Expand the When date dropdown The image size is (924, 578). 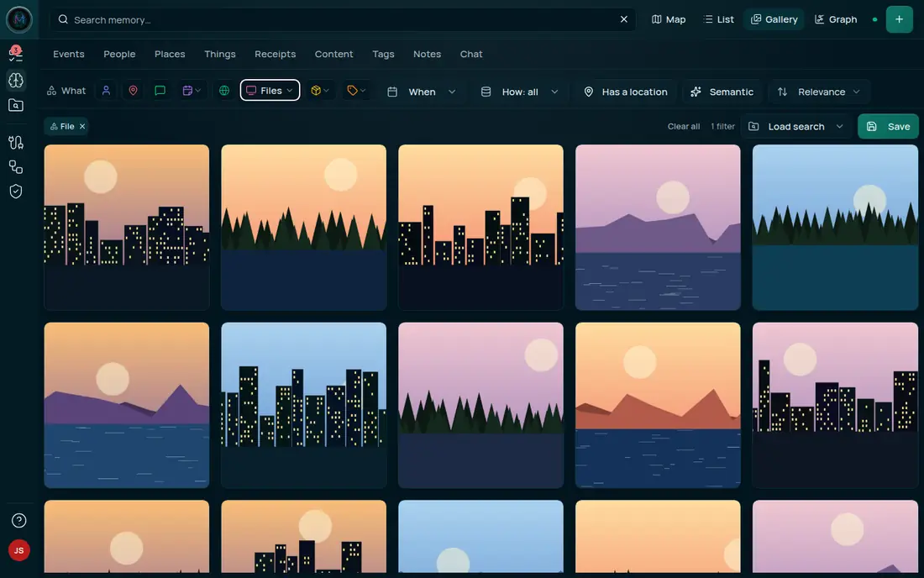click(x=422, y=92)
